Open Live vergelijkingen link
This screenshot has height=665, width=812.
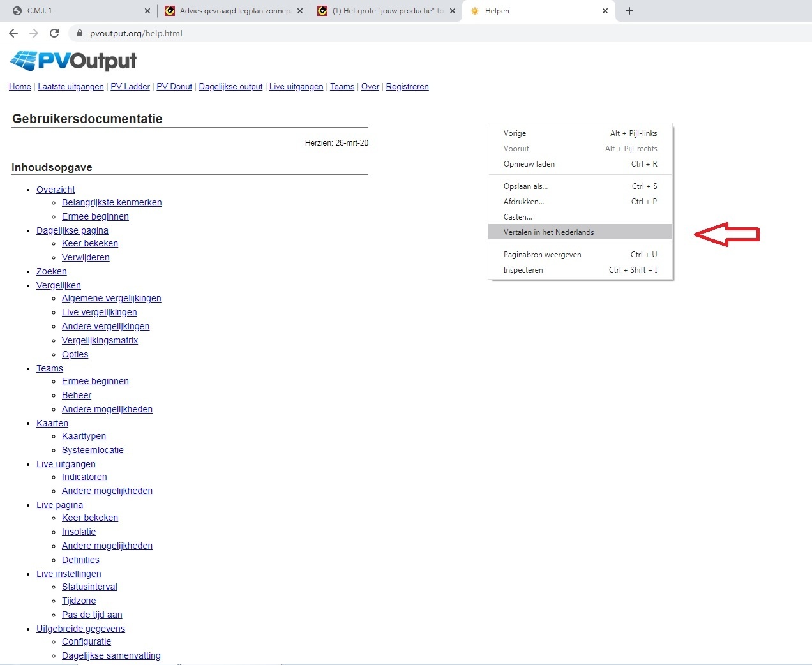[x=99, y=312]
